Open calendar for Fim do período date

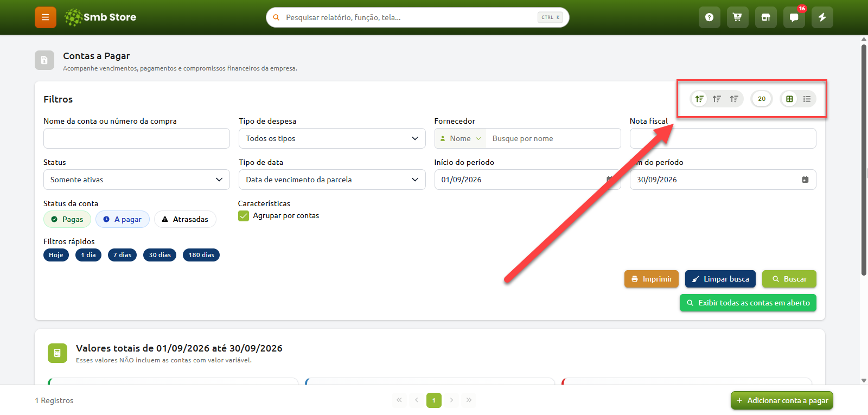805,180
